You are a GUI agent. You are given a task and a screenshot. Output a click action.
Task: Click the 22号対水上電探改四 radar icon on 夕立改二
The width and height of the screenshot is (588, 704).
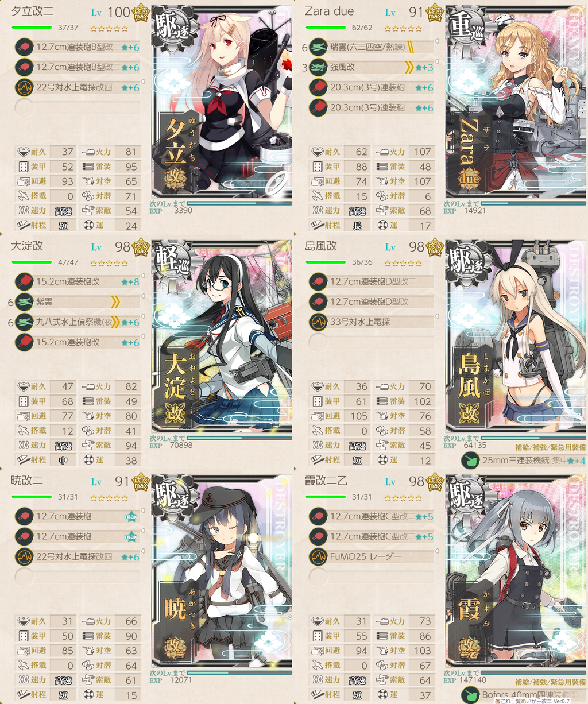pos(24,88)
